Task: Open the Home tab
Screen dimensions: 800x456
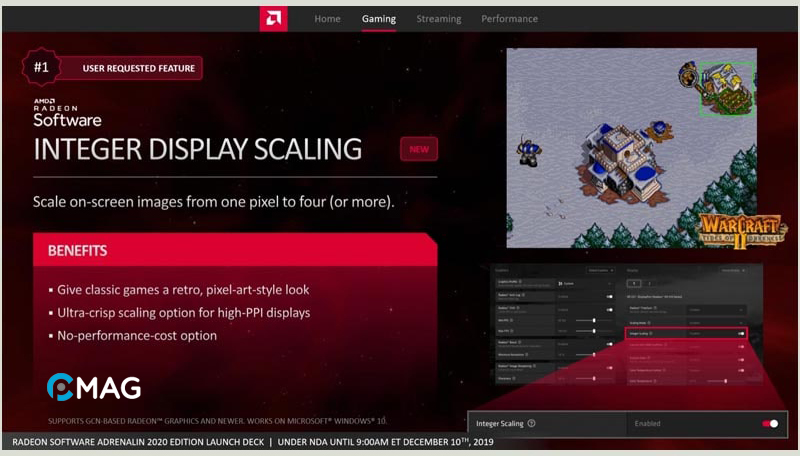Action: coord(327,19)
